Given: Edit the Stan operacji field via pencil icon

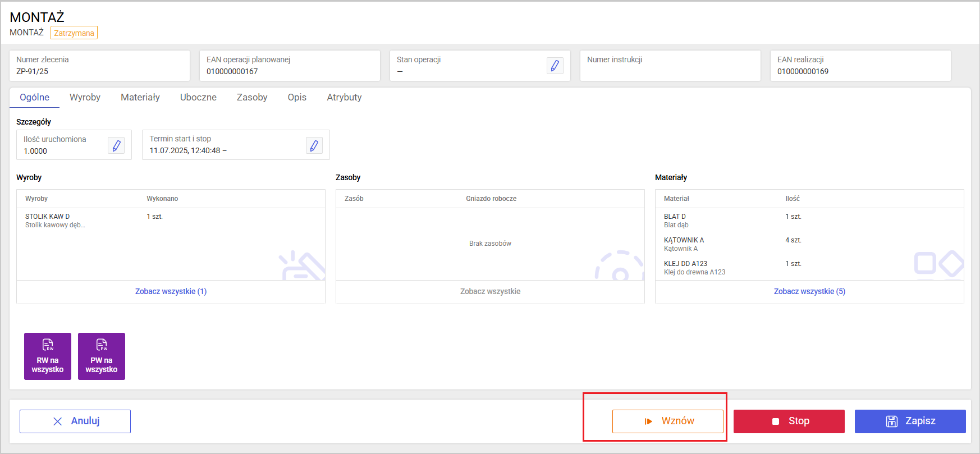Looking at the screenshot, I should (x=555, y=66).
